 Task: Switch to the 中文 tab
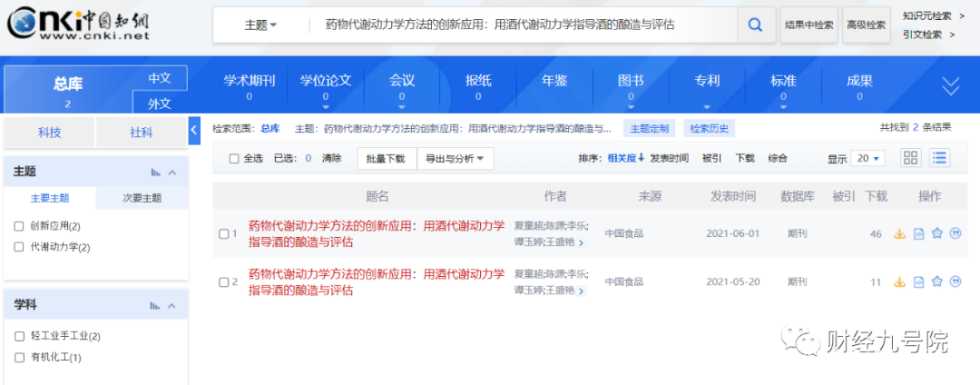click(160, 79)
